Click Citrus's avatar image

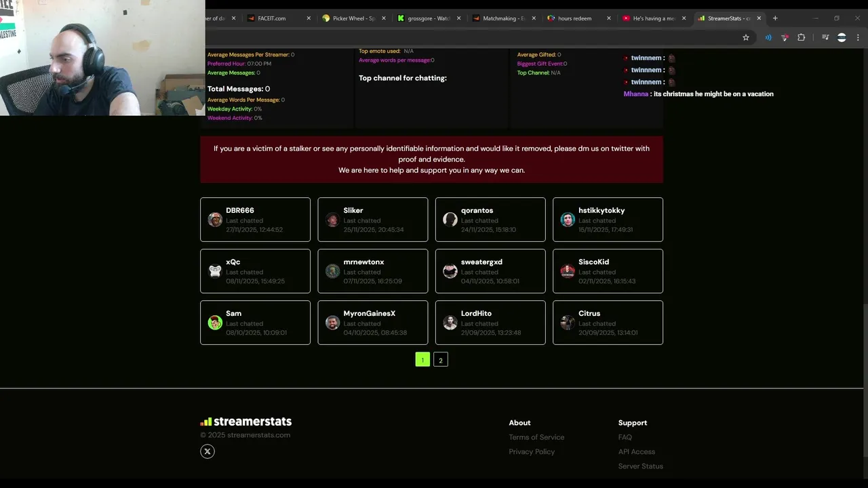point(568,323)
